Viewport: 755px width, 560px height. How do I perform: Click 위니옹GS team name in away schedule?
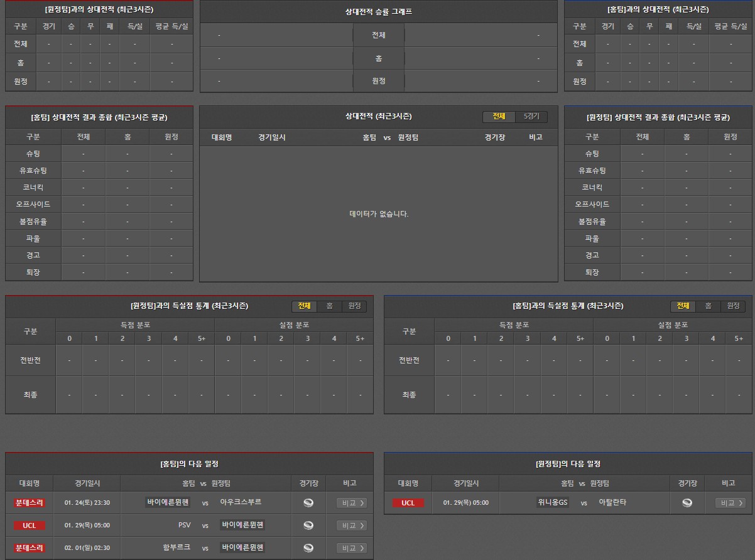(x=553, y=502)
